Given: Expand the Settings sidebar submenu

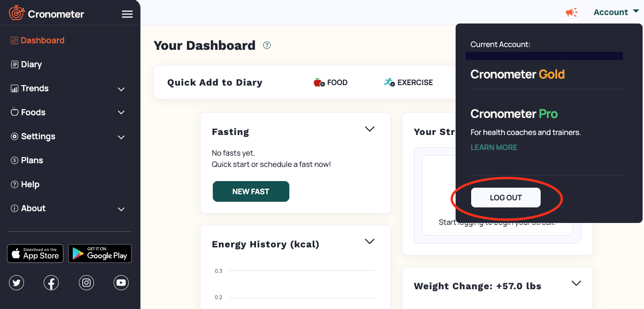Looking at the screenshot, I should [x=121, y=137].
